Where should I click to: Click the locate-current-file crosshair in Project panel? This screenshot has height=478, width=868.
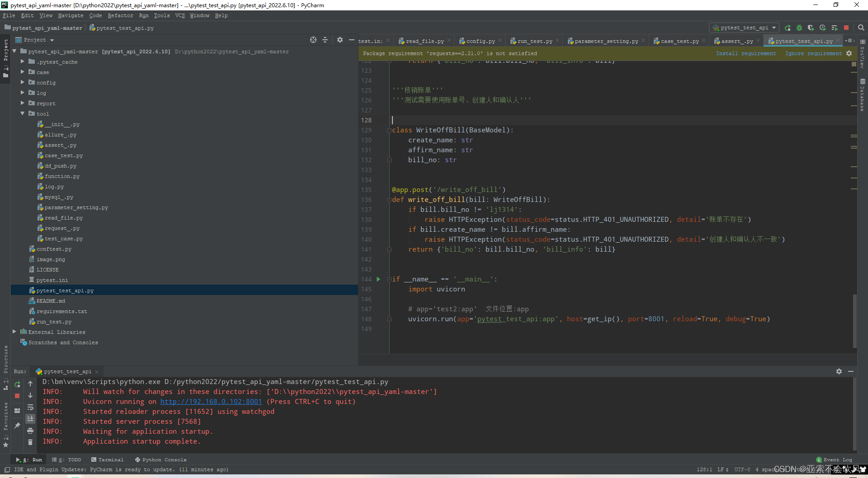[313, 40]
